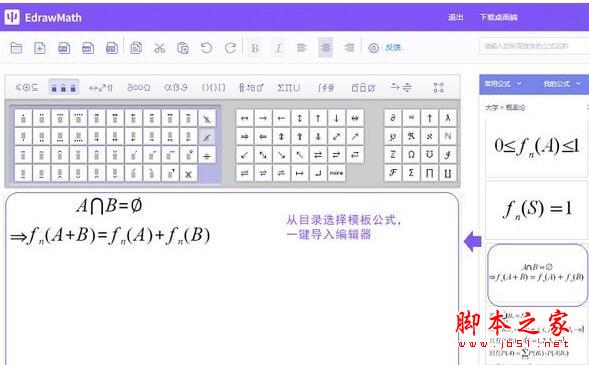Viewport: 589px width, 365px height.
Task: Redo the last undone edit
Action: 230,48
